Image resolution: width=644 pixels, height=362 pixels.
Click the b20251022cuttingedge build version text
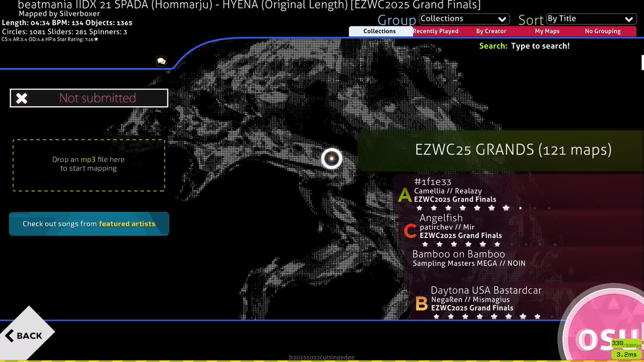321,358
